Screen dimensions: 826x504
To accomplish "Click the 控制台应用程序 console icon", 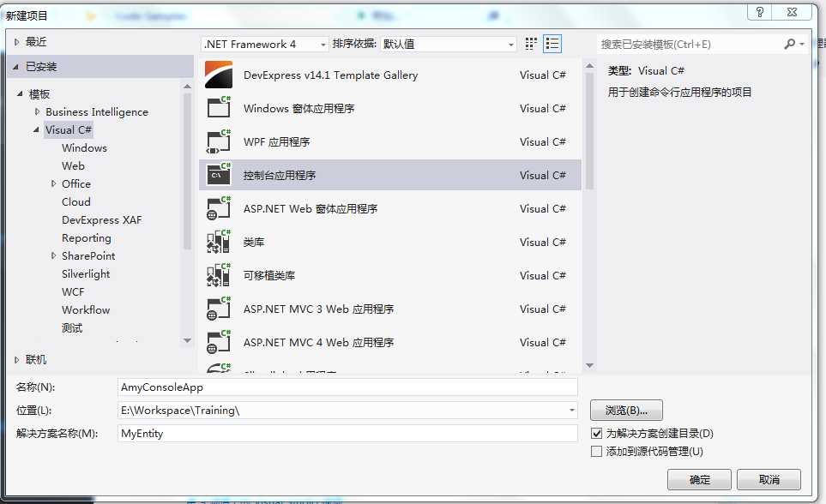I will pyautogui.click(x=219, y=174).
